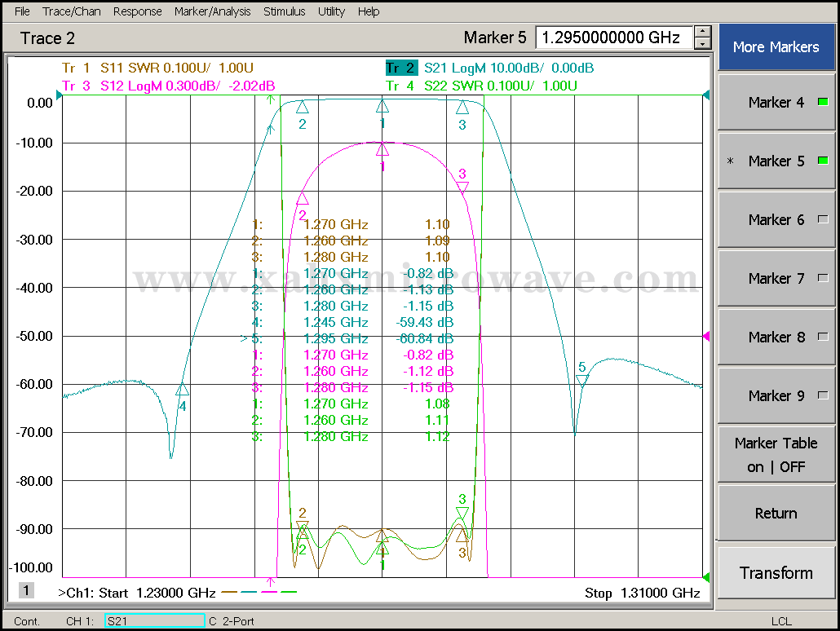Image resolution: width=840 pixels, height=631 pixels.
Task: Click the magenta marker 3 triangle on S12
Action: (462, 187)
